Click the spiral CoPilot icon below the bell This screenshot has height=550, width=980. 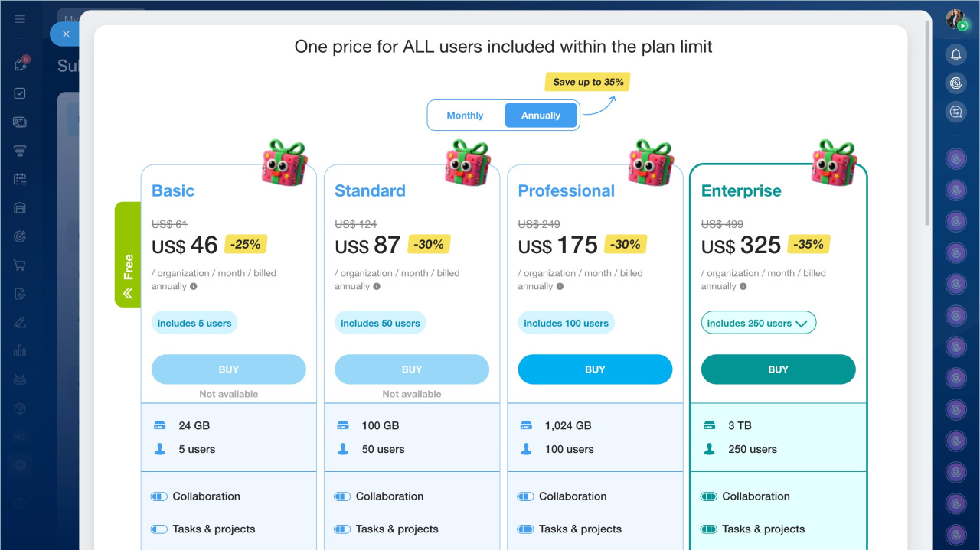pyautogui.click(x=955, y=83)
